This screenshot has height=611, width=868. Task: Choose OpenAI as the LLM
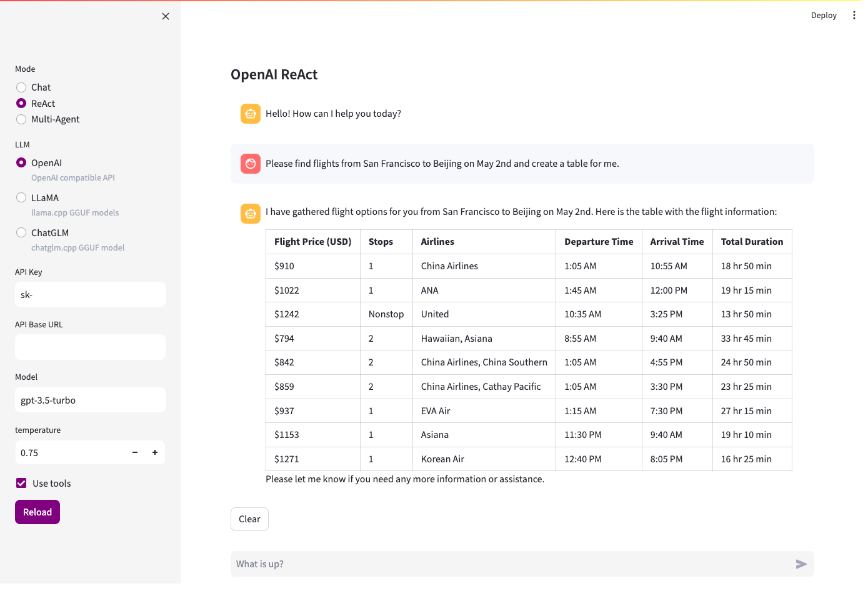coord(21,162)
